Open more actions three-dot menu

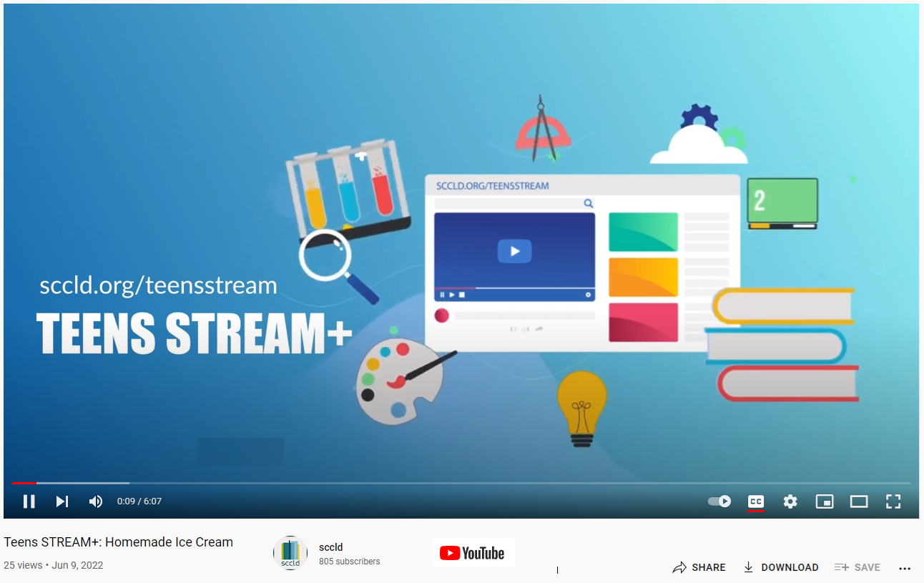coord(904,568)
